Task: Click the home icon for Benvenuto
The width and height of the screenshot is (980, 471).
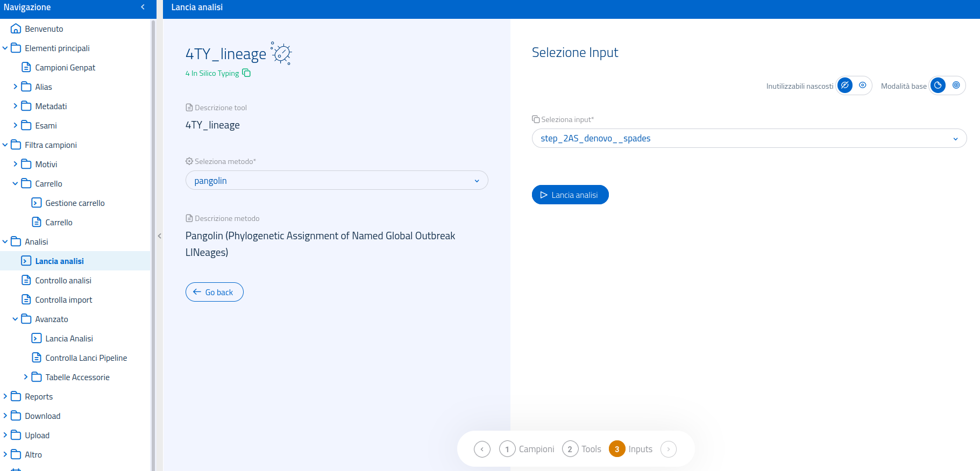Action: pos(16,29)
